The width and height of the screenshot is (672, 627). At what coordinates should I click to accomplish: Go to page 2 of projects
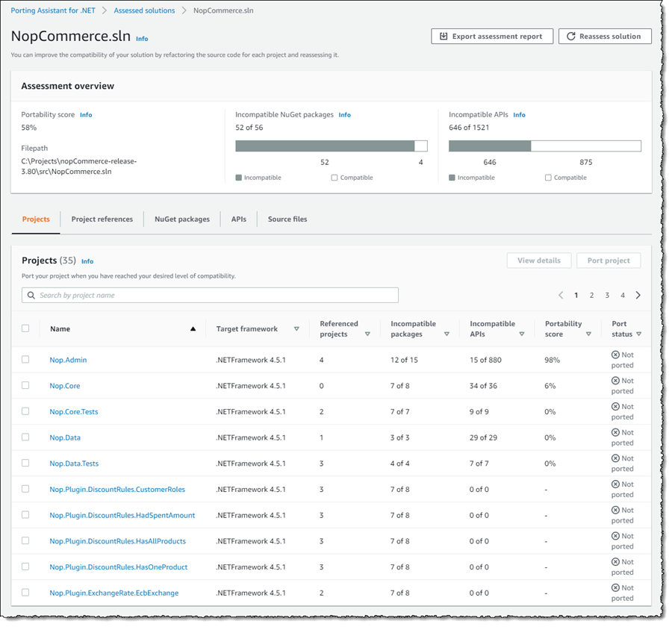591,296
